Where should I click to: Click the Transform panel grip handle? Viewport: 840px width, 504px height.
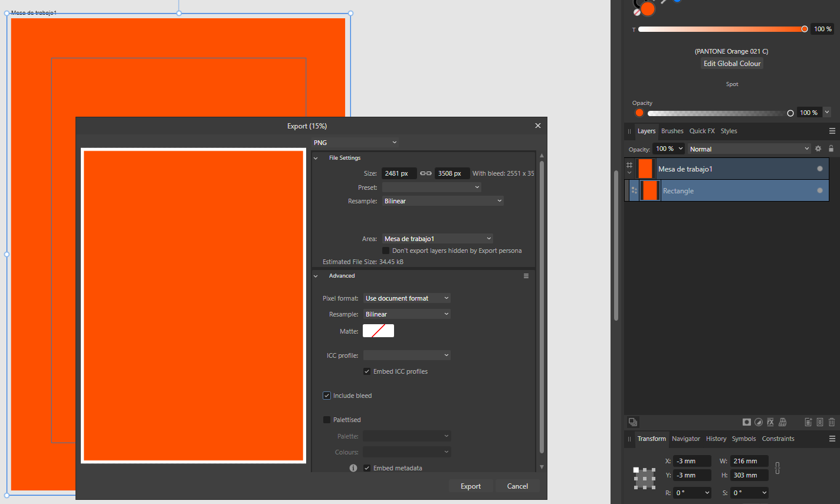629,439
